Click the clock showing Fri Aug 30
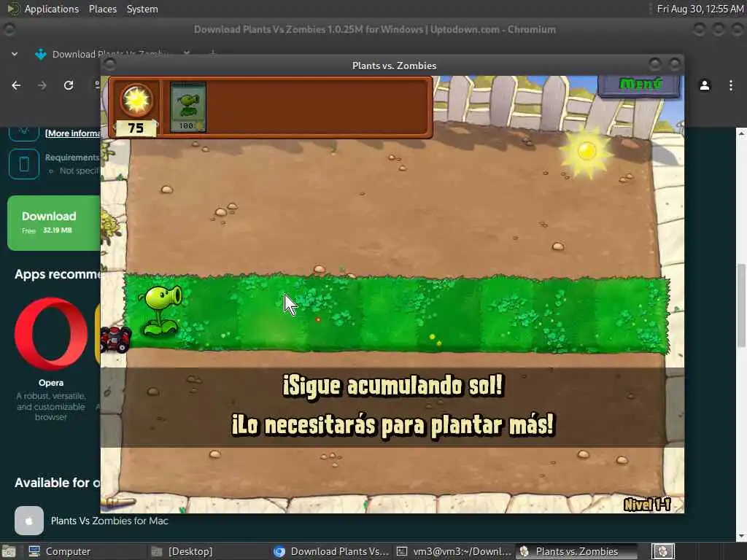 coord(700,9)
